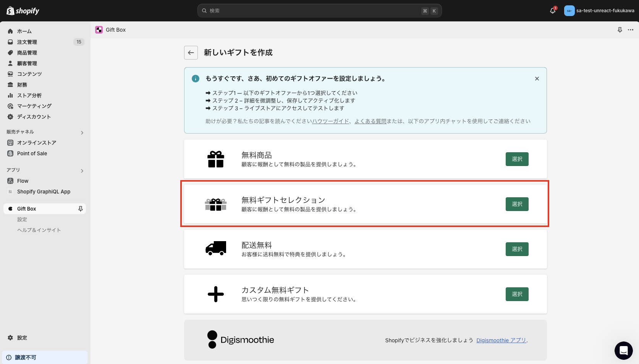Image resolution: width=639 pixels, height=364 pixels.
Task: Expand the 販売チャネル section
Action: pyautogui.click(x=82, y=132)
